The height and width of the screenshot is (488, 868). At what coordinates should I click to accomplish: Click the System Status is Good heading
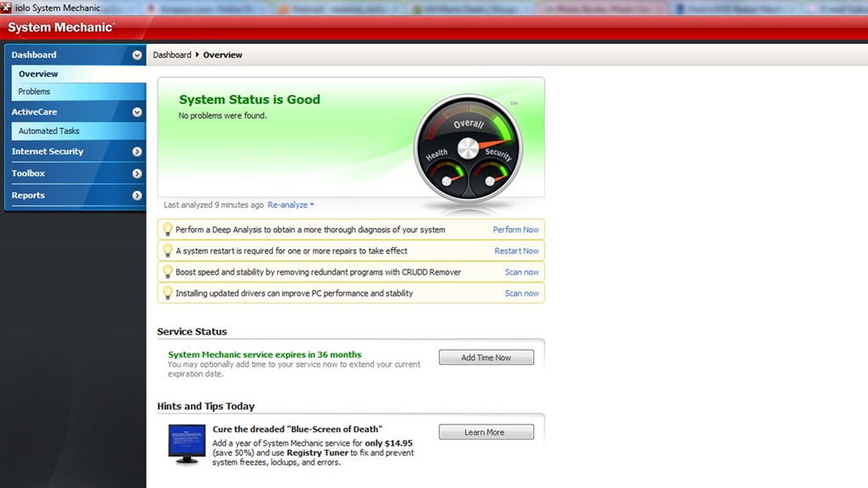(x=250, y=100)
